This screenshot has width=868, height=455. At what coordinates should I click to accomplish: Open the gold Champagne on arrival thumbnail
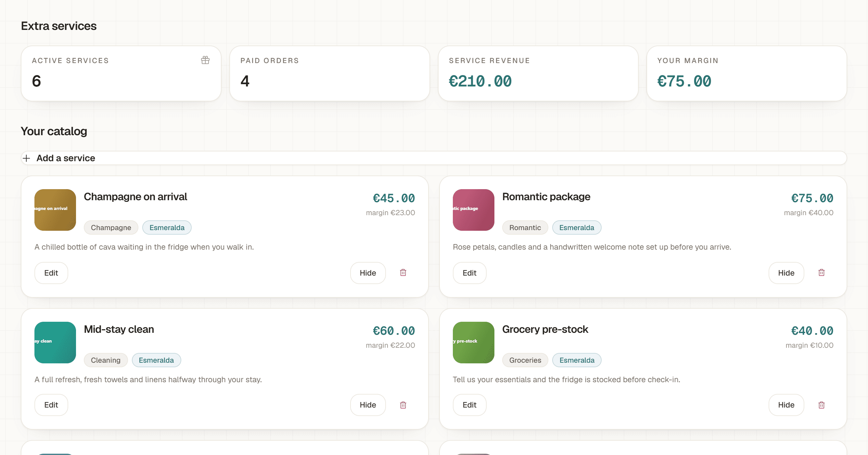pos(55,210)
